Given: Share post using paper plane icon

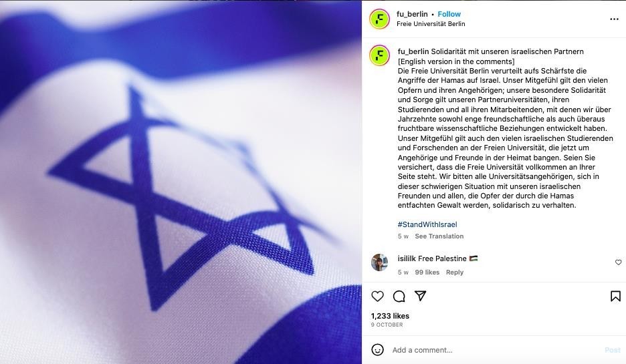Looking at the screenshot, I should tap(421, 296).
